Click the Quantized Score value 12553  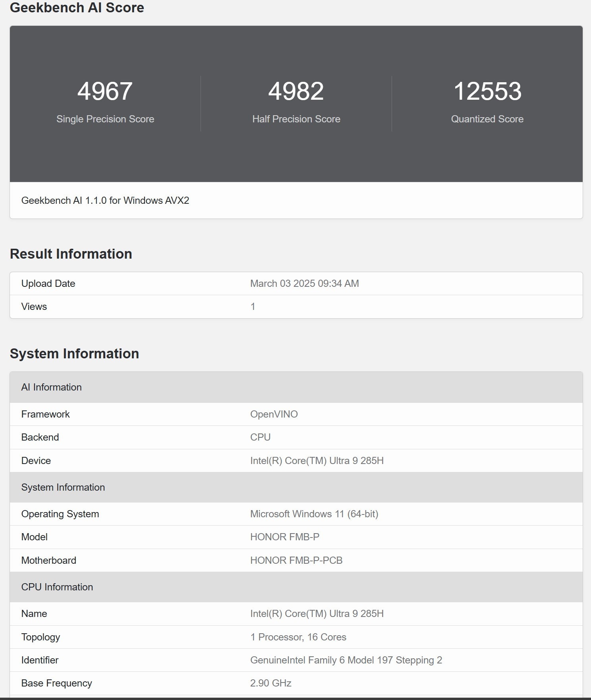point(487,91)
